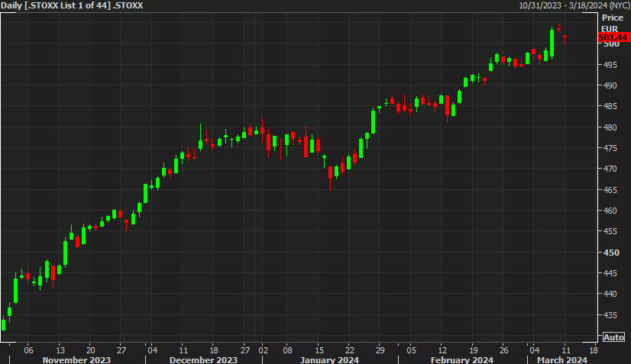Click the 495 price axis value
The height and width of the screenshot is (364, 631).
coord(610,65)
